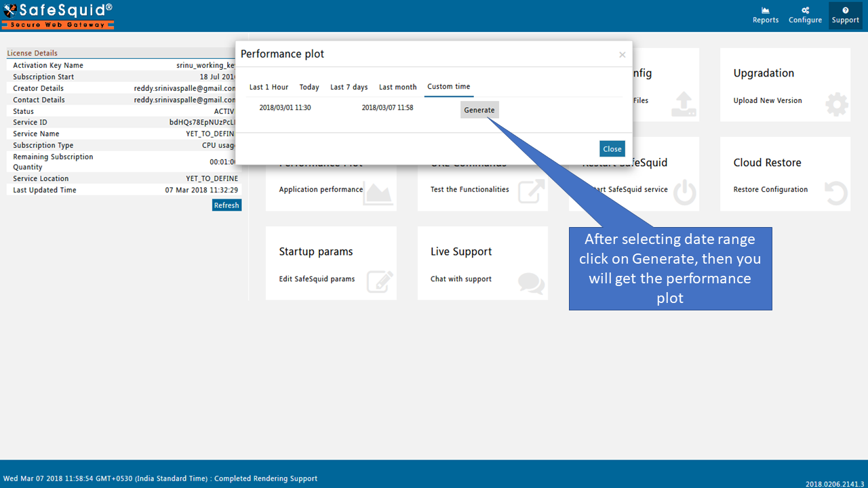The height and width of the screenshot is (488, 868).
Task: Click Edit SafeSquid params text
Action: click(317, 279)
